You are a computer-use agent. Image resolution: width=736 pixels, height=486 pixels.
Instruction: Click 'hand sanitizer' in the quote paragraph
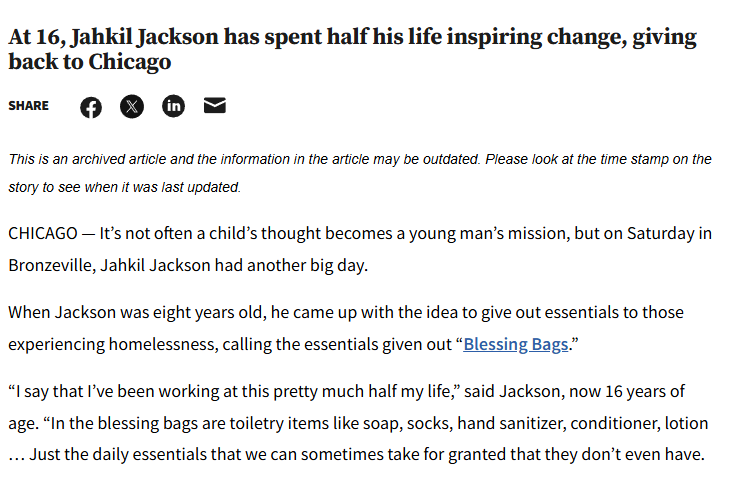click(x=512, y=423)
